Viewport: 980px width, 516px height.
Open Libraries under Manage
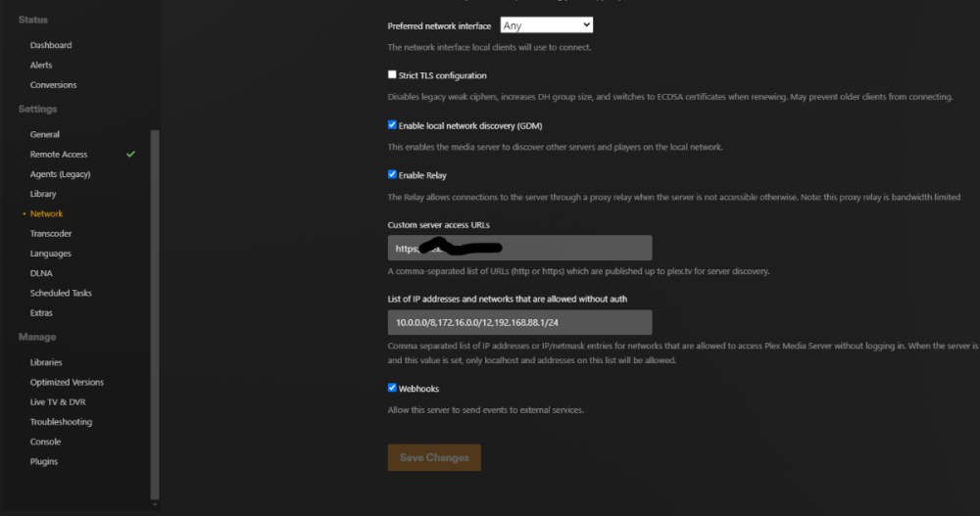pyautogui.click(x=46, y=362)
